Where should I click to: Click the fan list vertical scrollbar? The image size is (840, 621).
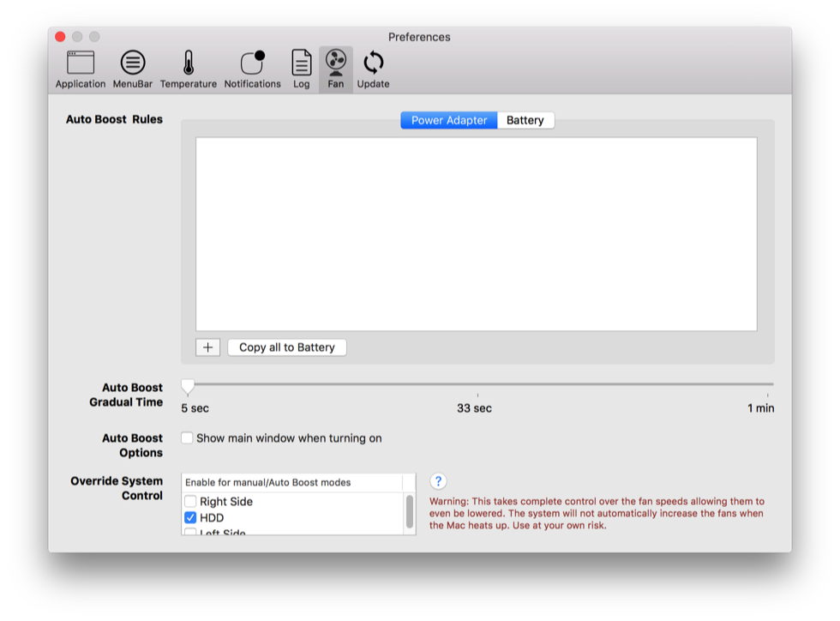(410, 512)
